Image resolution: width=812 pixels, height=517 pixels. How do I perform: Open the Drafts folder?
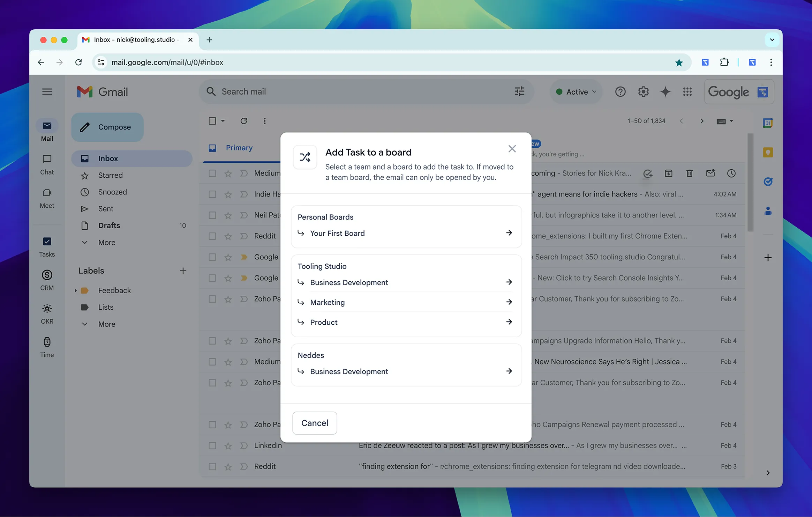[x=132, y=226]
